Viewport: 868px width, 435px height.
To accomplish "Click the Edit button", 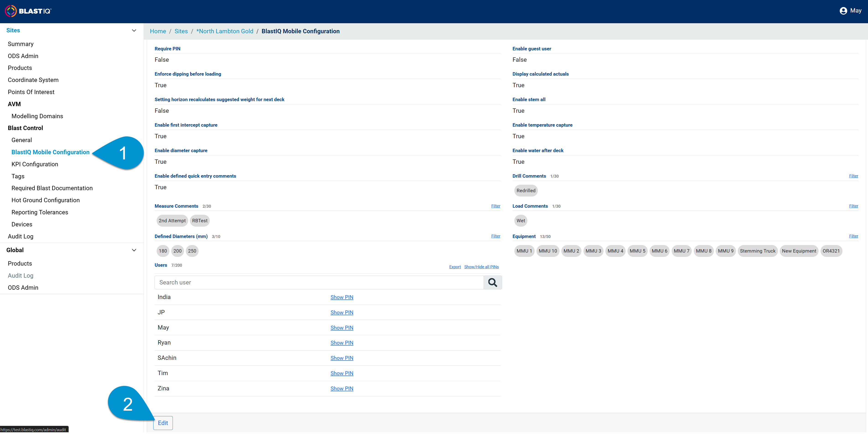I will 163,423.
